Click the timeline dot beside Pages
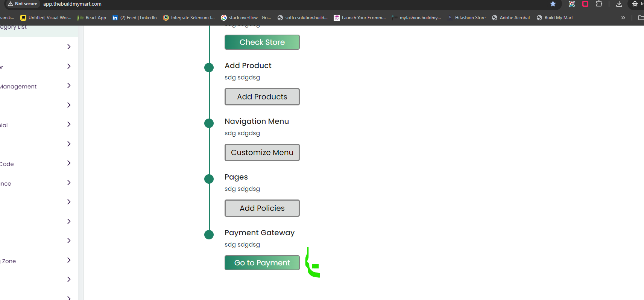Viewport: 644px width, 300px height. [209, 179]
